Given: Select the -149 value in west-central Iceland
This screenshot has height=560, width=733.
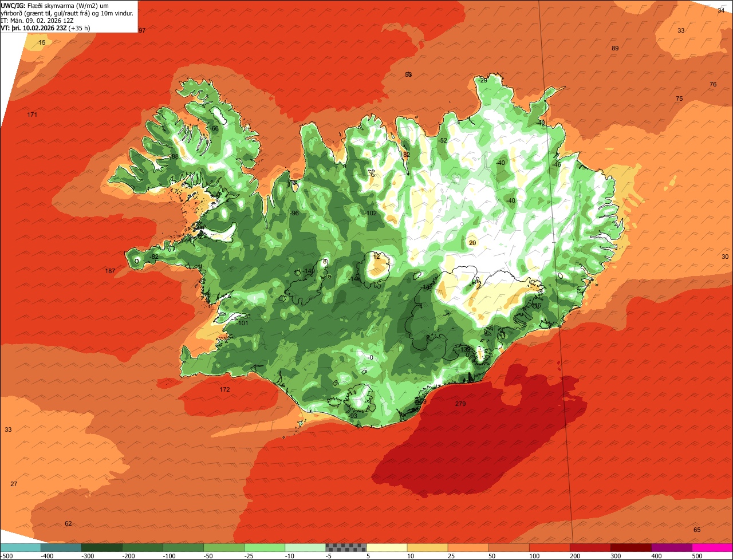Looking at the screenshot, I should 309,271.
